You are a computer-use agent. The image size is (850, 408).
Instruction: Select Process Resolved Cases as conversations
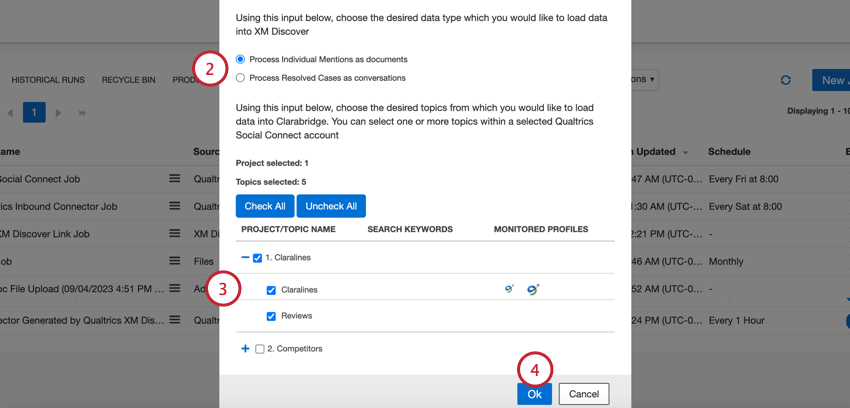(240, 78)
